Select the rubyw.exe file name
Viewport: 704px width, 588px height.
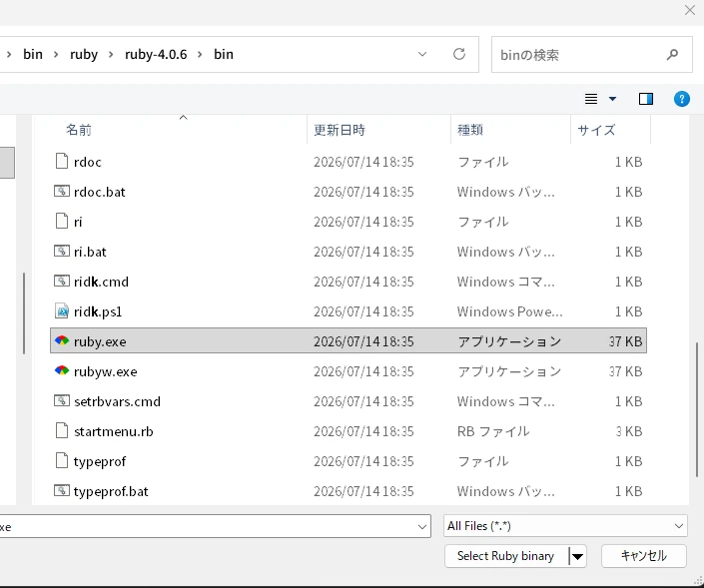coord(106,371)
